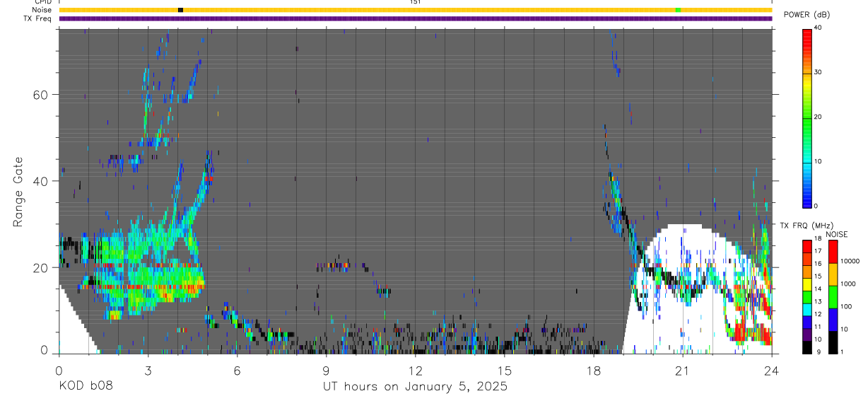
Task: Click the '24' tick on UT hours axis
Action: pyautogui.click(x=771, y=370)
